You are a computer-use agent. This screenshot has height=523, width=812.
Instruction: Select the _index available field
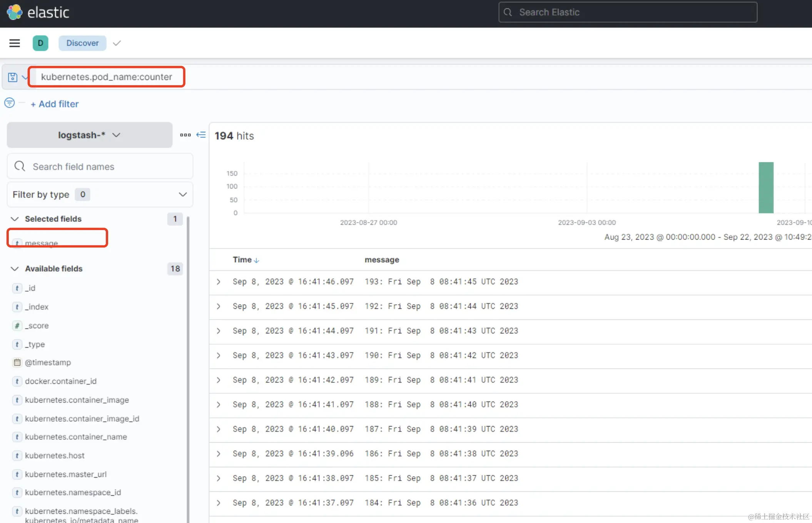[x=37, y=307]
